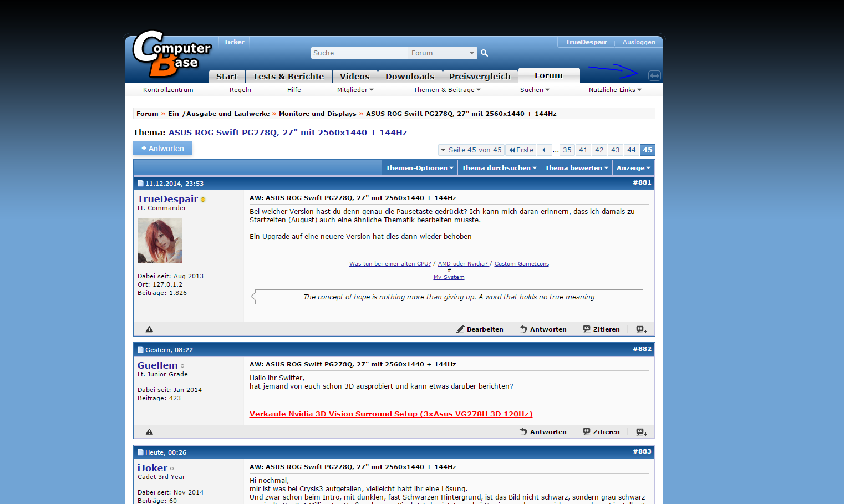
Task: Click Zitieren on post #882
Action: tap(602, 432)
